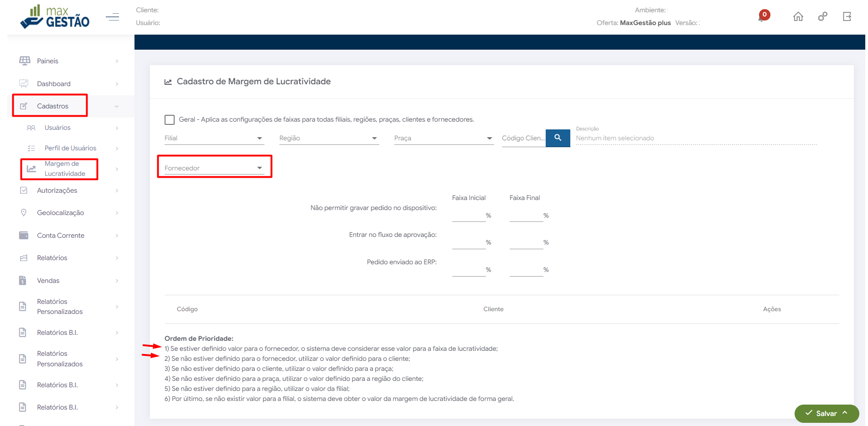Open the Região dropdown
This screenshot has width=868, height=426.
[x=329, y=138]
